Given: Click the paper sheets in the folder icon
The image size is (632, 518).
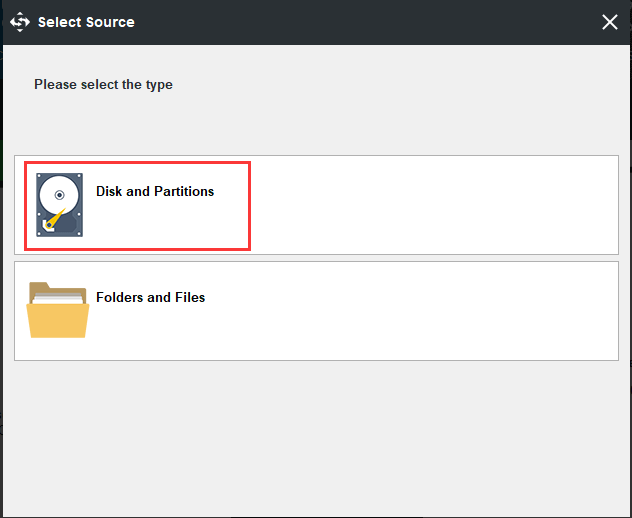Looking at the screenshot, I should [x=59, y=295].
